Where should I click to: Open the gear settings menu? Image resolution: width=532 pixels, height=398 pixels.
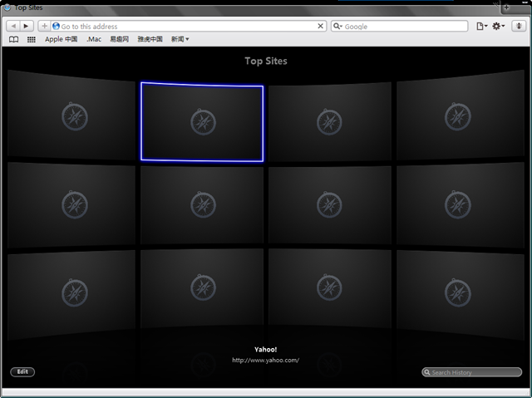[499, 26]
